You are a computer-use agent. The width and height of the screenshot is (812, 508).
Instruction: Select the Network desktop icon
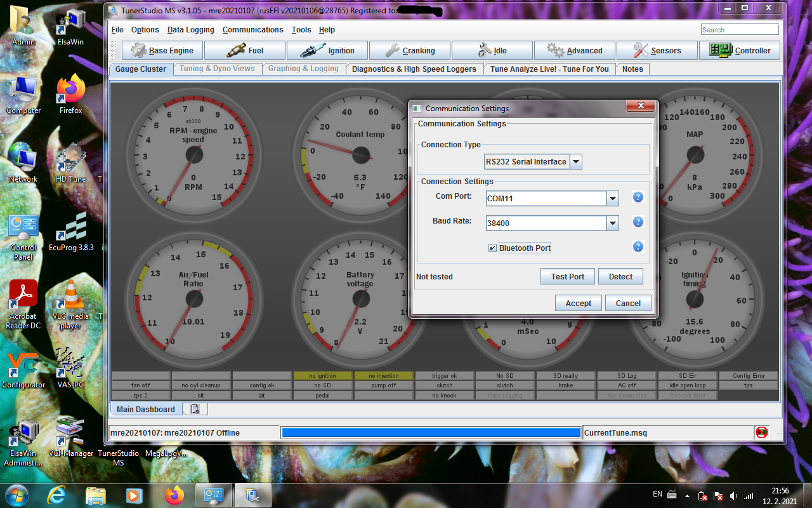tap(23, 164)
